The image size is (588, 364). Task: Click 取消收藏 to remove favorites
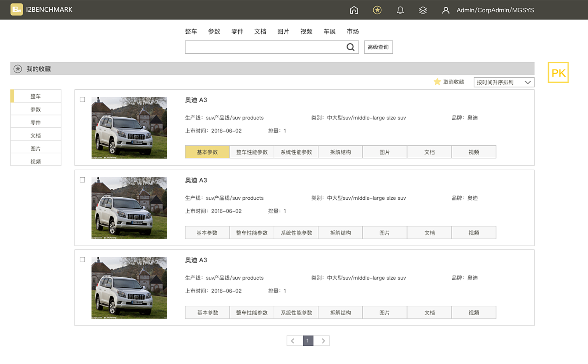pos(454,82)
